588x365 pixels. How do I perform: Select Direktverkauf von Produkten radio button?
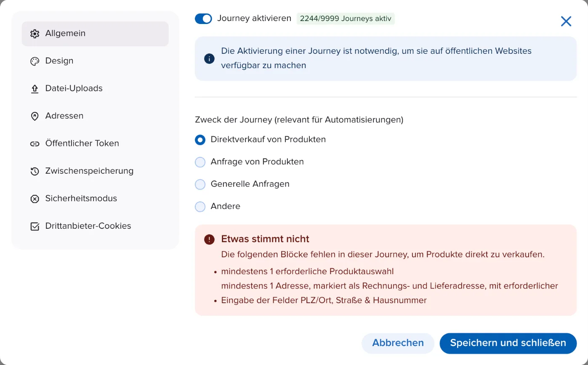[200, 140]
